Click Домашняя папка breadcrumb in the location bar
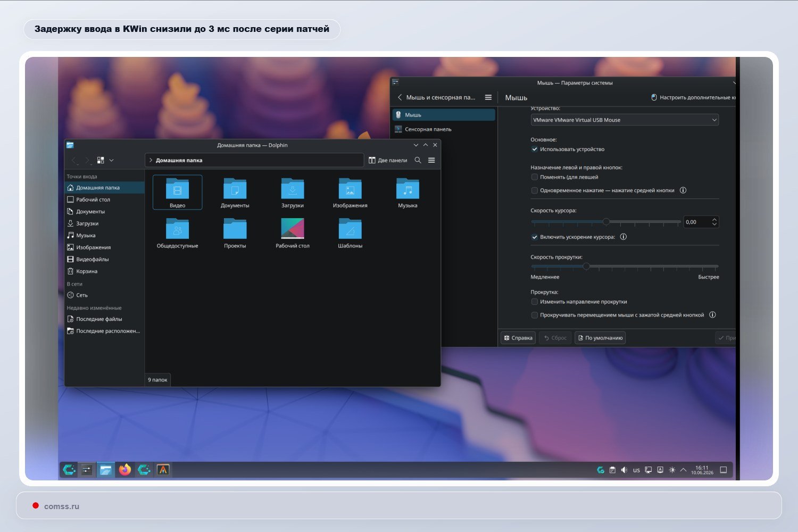The width and height of the screenshot is (798, 532). (179, 160)
